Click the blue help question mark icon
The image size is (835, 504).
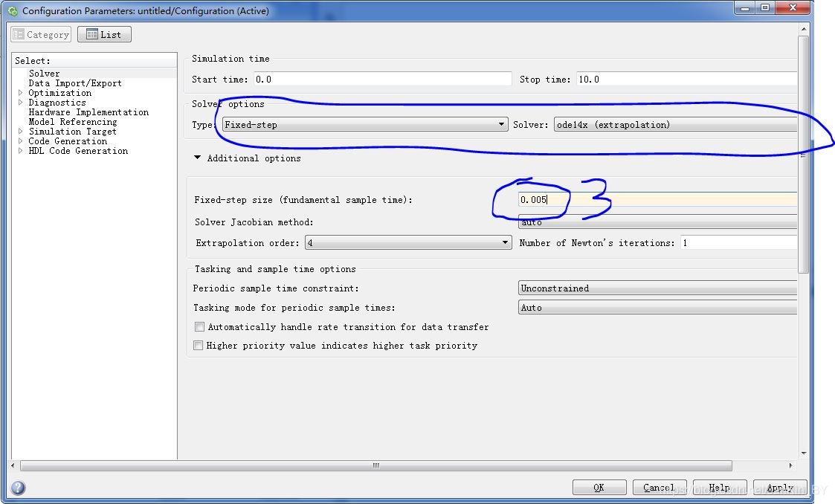18,488
